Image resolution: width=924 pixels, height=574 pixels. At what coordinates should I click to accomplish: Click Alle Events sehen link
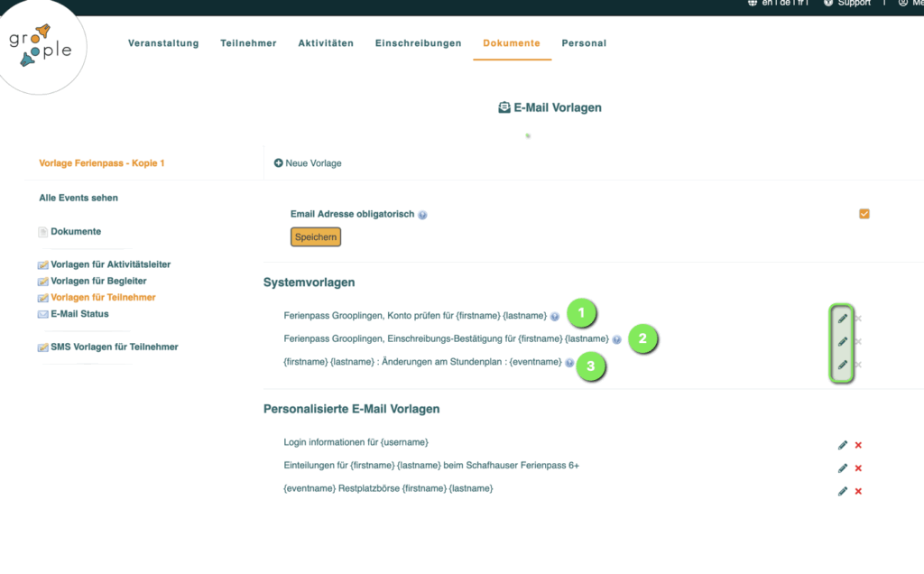click(79, 198)
